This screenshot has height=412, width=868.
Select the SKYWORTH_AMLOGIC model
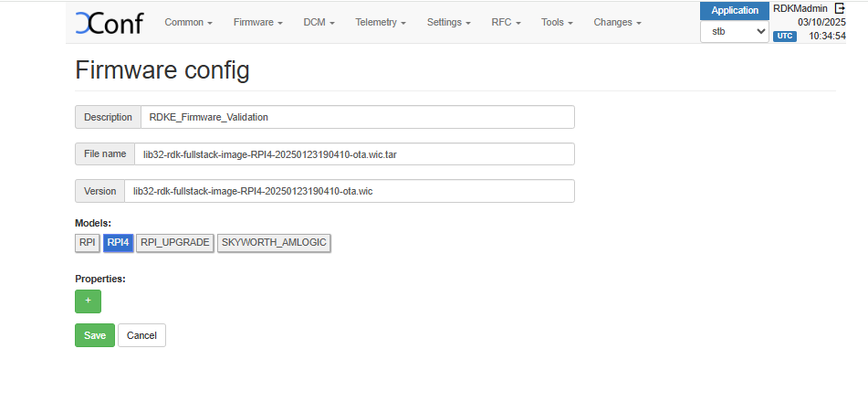pyautogui.click(x=273, y=242)
